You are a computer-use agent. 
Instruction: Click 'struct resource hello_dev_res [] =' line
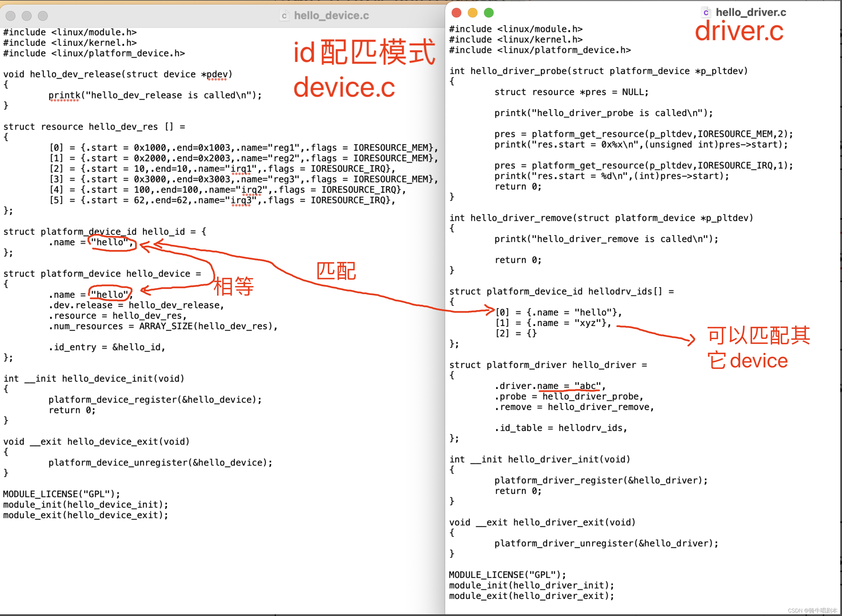(94, 127)
